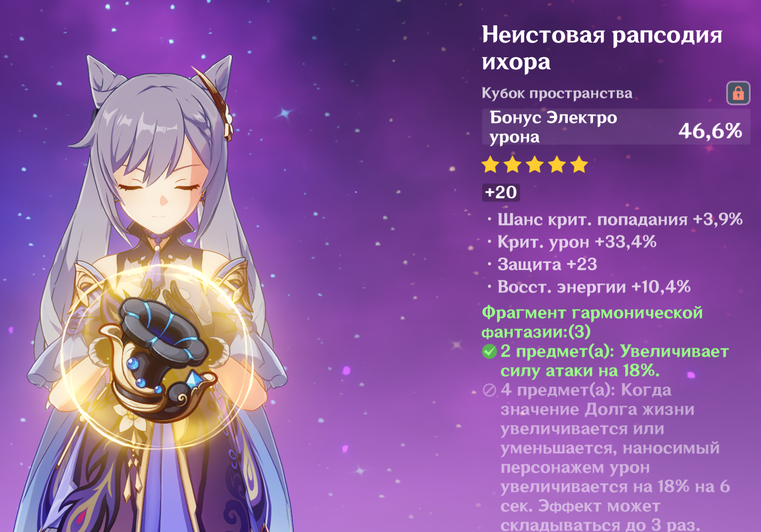Click the 46,6% main stat value
Image resolution: width=761 pixels, height=532 pixels.
coord(710,131)
